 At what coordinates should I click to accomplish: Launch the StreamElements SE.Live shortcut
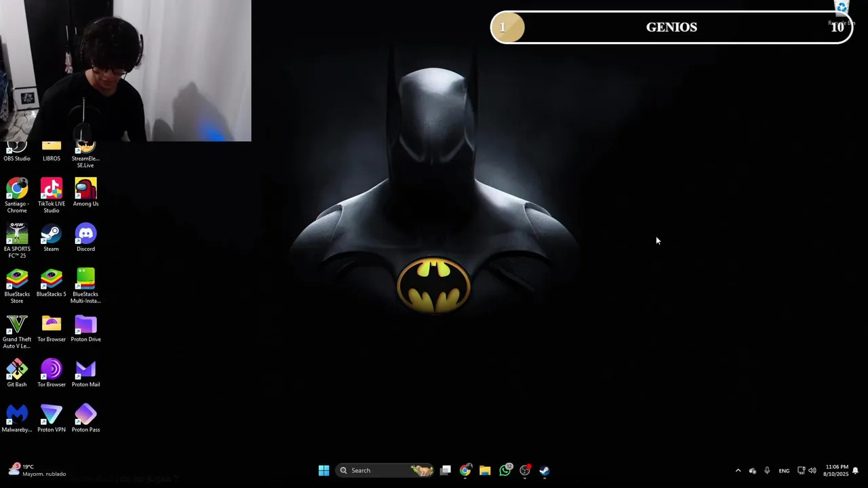(85, 155)
